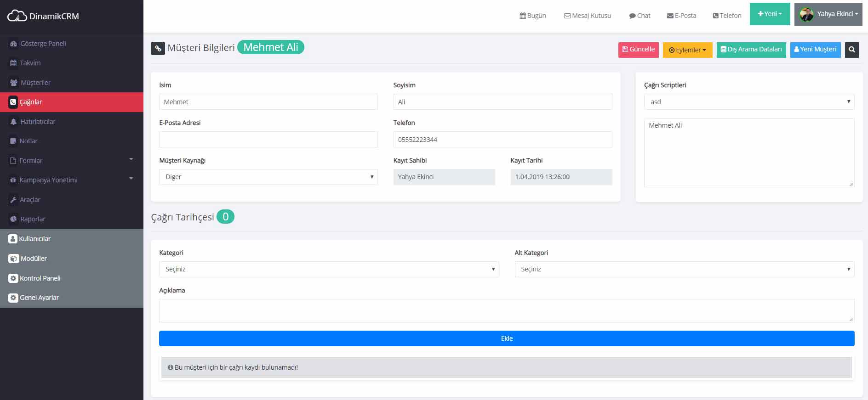Click the Hatırlatıcılar bell icon
This screenshot has width=868, height=400.
13,122
